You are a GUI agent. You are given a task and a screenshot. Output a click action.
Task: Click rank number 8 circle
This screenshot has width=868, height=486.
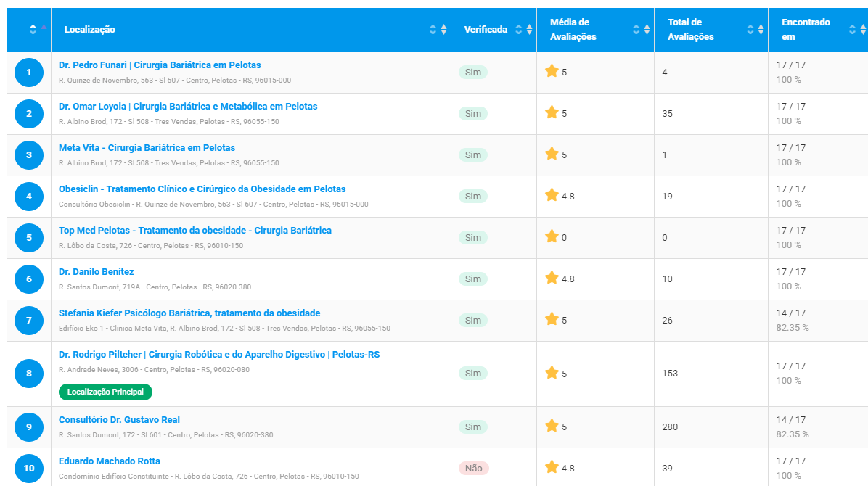coord(29,374)
